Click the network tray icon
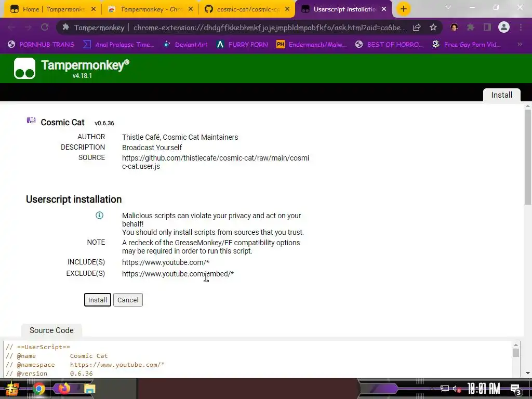532x399 pixels. pos(445,389)
